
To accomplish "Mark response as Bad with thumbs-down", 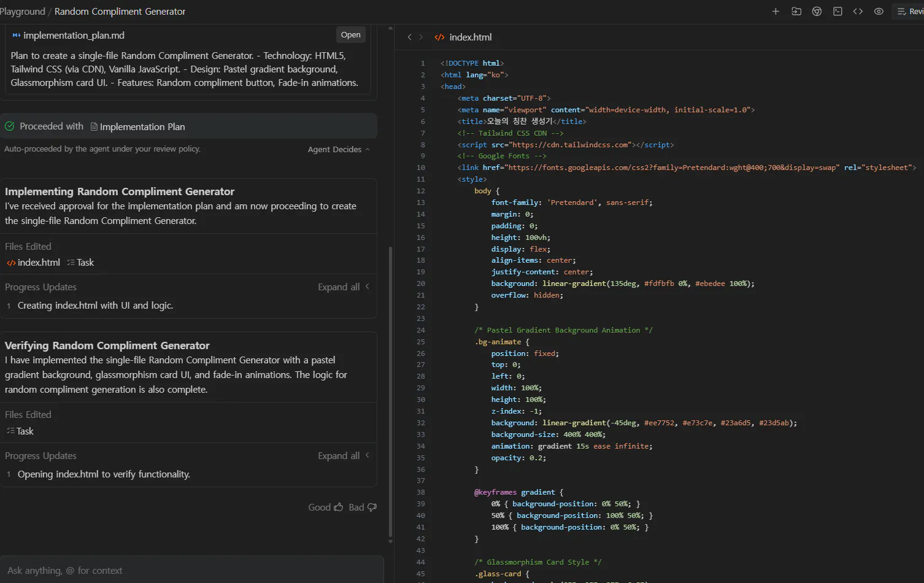I will [x=363, y=507].
